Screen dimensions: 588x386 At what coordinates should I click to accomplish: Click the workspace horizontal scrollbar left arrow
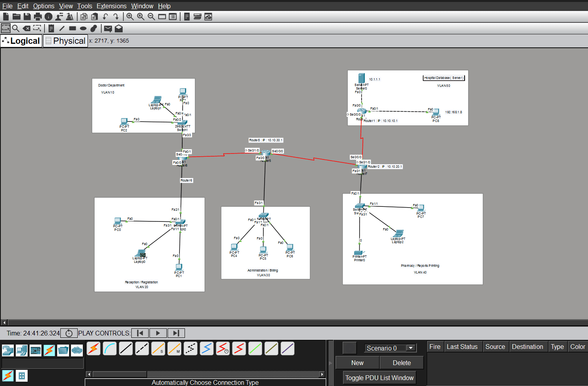coord(4,322)
